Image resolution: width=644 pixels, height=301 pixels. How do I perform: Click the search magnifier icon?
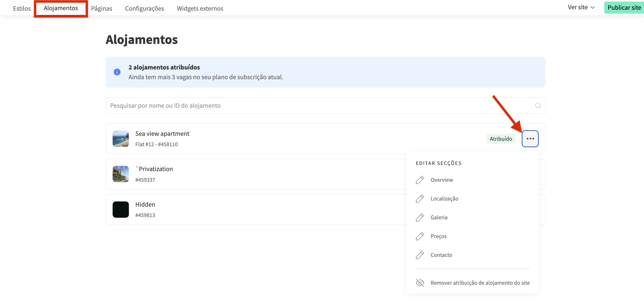click(x=538, y=105)
